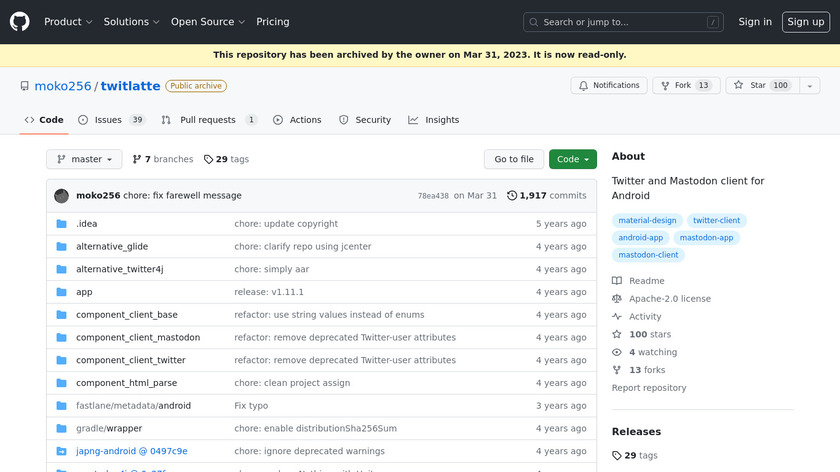Expand the Star list dropdown arrow
The height and width of the screenshot is (472, 840).
coord(808,86)
